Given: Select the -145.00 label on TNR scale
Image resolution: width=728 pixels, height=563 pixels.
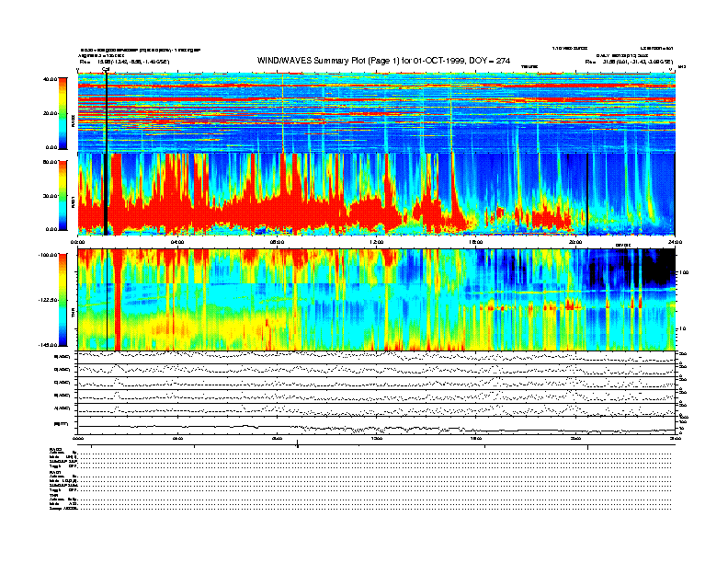Looking at the screenshot, I should pos(48,345).
